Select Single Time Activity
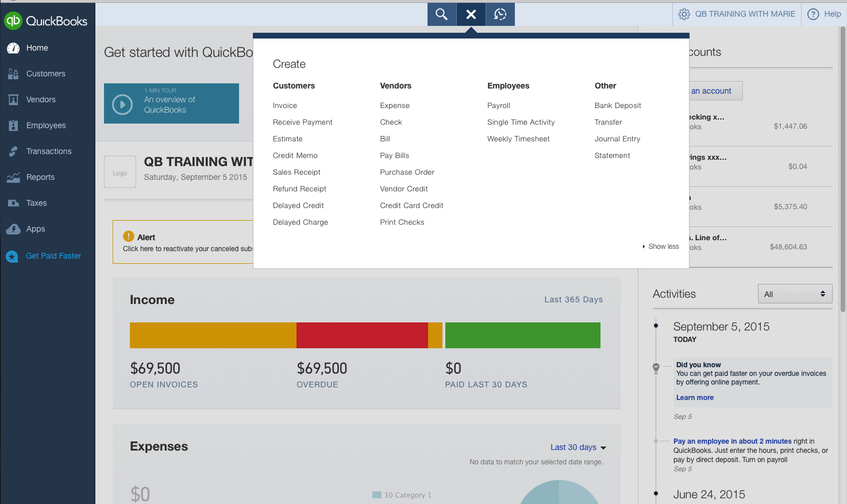Viewport: 847px width, 504px height. coord(521,122)
